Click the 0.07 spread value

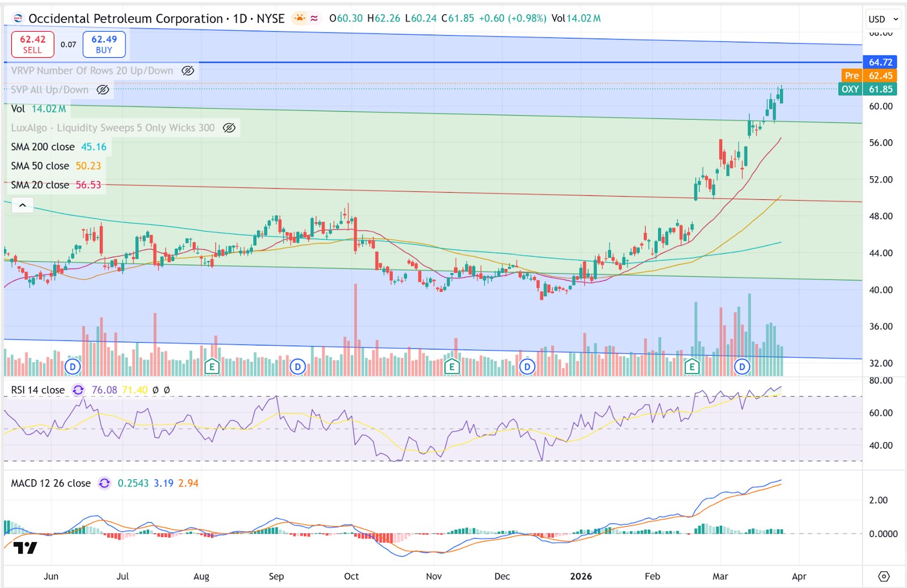pos(69,44)
